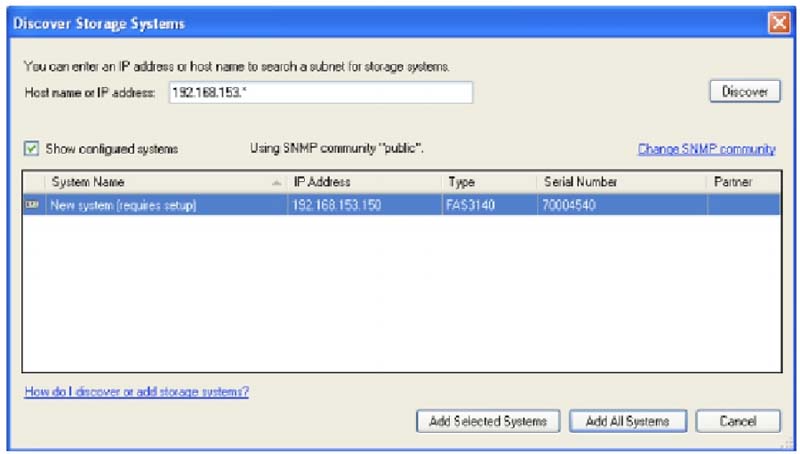Image resolution: width=800 pixels, height=454 pixels.
Task: Sort by System Name column header
Action: pos(166,182)
